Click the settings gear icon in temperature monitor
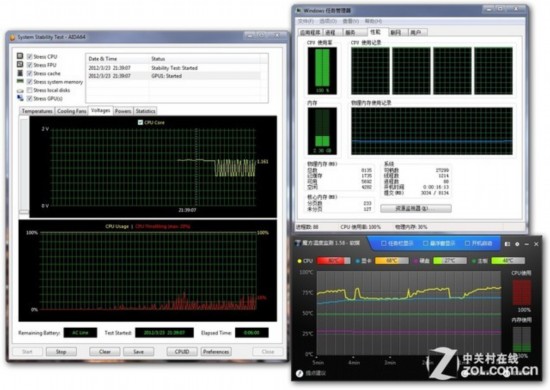The image size is (550, 390). tap(517, 244)
